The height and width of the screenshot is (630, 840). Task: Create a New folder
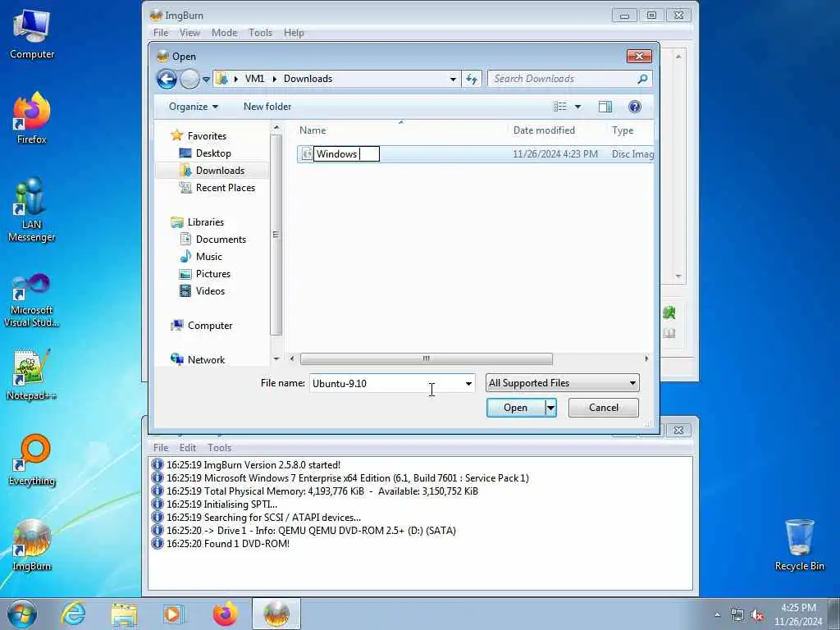[x=267, y=107]
